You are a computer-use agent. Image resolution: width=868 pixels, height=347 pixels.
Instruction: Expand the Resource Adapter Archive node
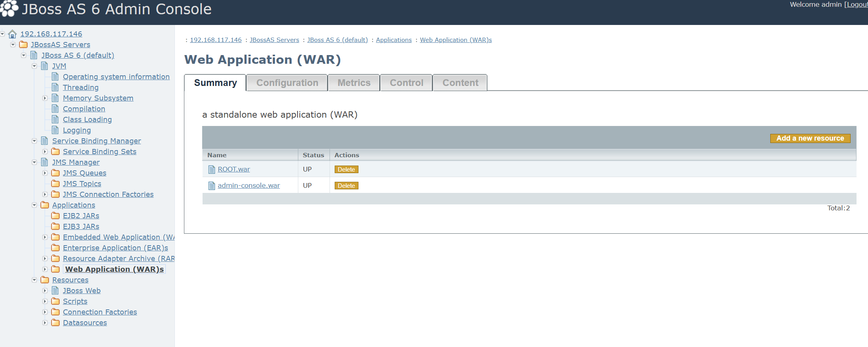point(45,259)
